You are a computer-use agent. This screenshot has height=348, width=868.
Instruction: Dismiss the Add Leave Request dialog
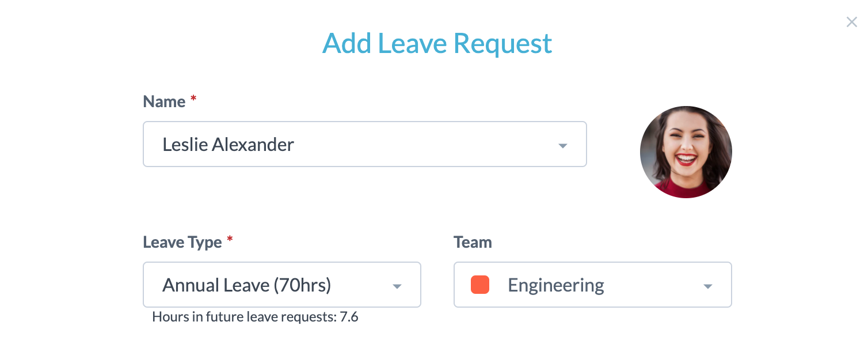pyautogui.click(x=852, y=21)
